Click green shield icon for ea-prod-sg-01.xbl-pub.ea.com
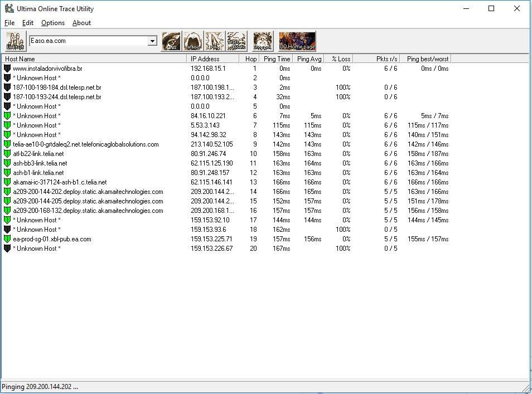The image size is (532, 394). 7,239
